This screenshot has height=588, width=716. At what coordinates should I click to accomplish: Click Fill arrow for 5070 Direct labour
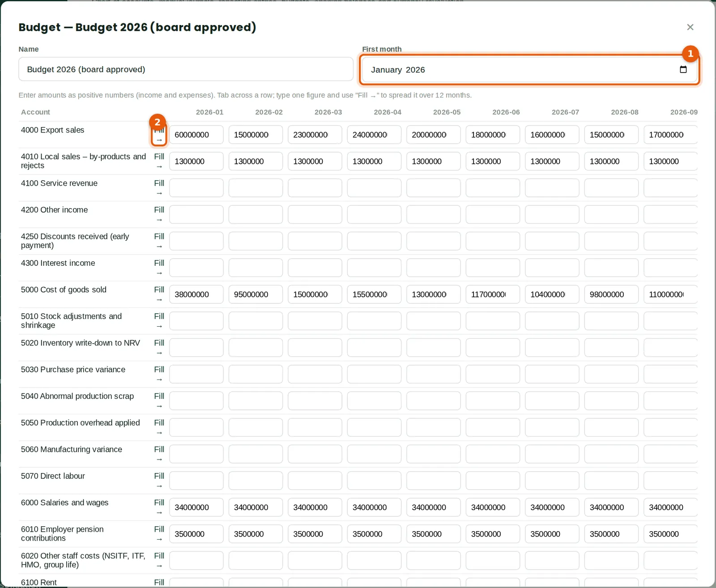tap(159, 481)
